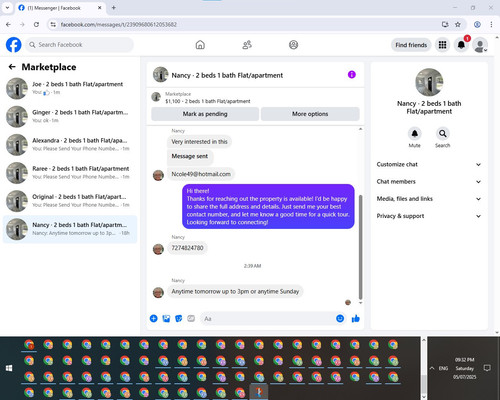Image resolution: width=500 pixels, height=400 pixels.
Task: Click Nancy's listing avatar in the right panel
Action: (429, 82)
